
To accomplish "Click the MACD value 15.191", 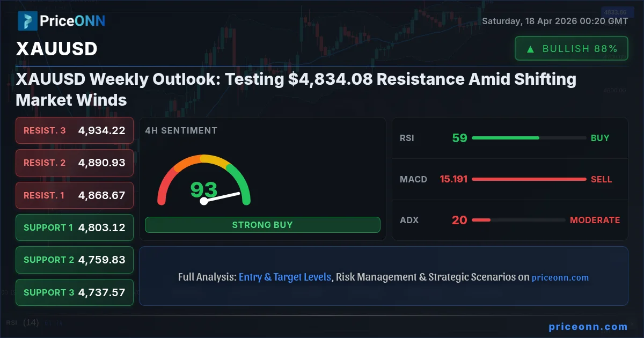I will [x=453, y=179].
